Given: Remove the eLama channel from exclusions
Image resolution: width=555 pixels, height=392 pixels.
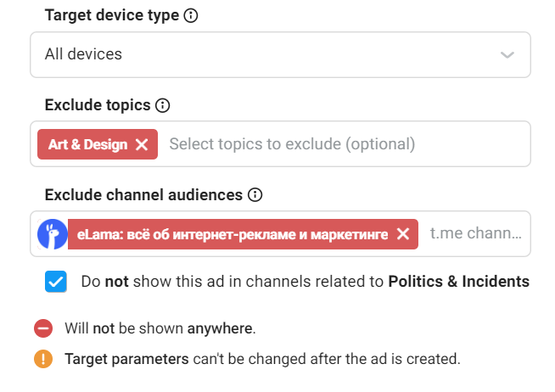Looking at the screenshot, I should tap(403, 234).
